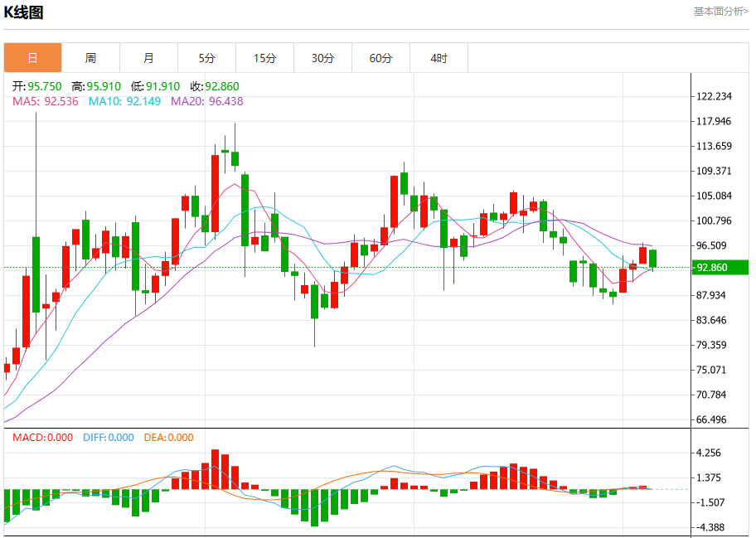Switch to the 月 monthly tab
Screen dimensions: 756x538
[x=148, y=58]
